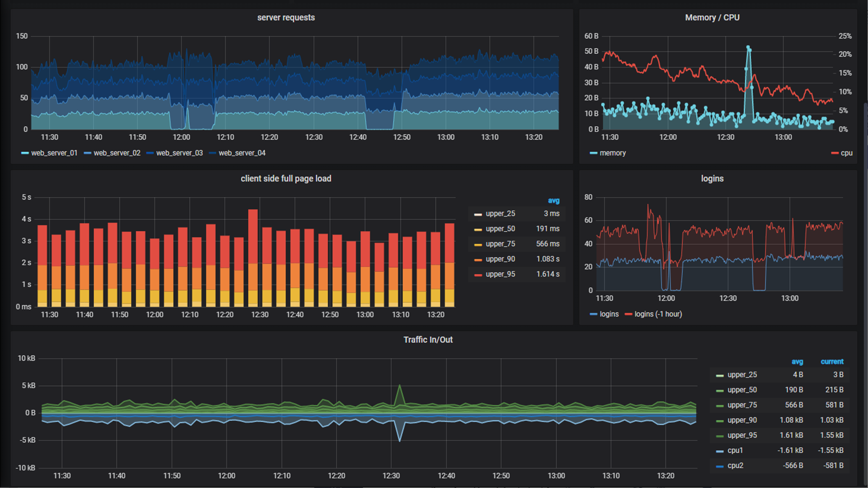The image size is (868, 488).
Task: Click logins (-1 hour) legend color swatch
Action: tap(628, 314)
